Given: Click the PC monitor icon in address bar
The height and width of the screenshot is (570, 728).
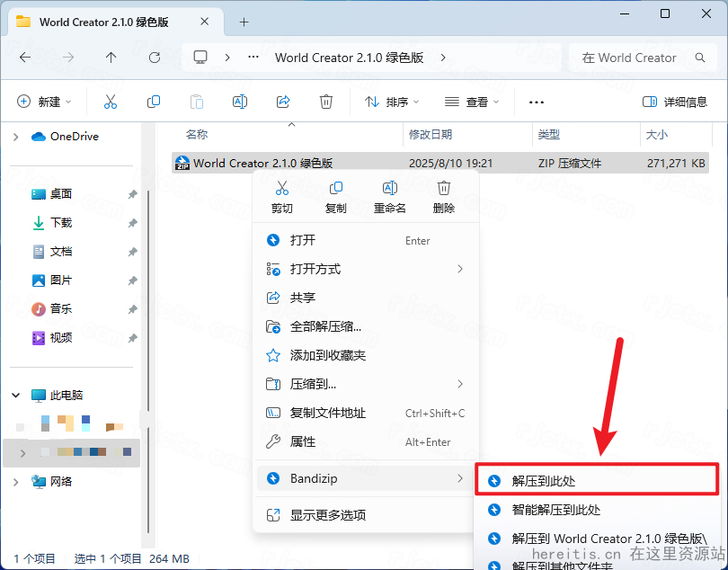Looking at the screenshot, I should coord(200,58).
